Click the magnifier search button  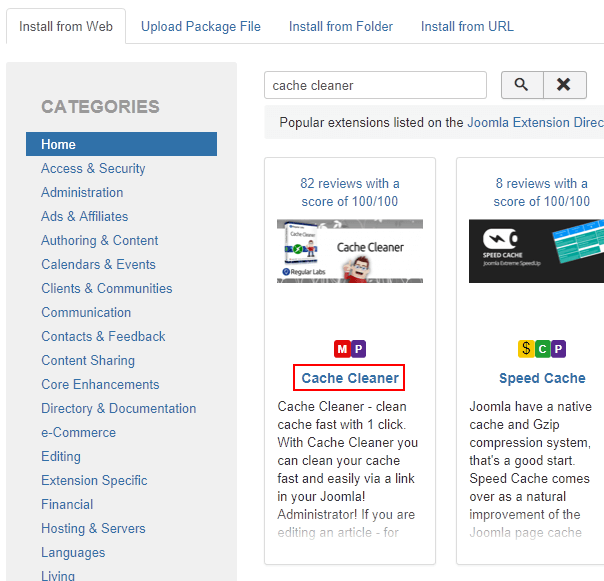(522, 85)
